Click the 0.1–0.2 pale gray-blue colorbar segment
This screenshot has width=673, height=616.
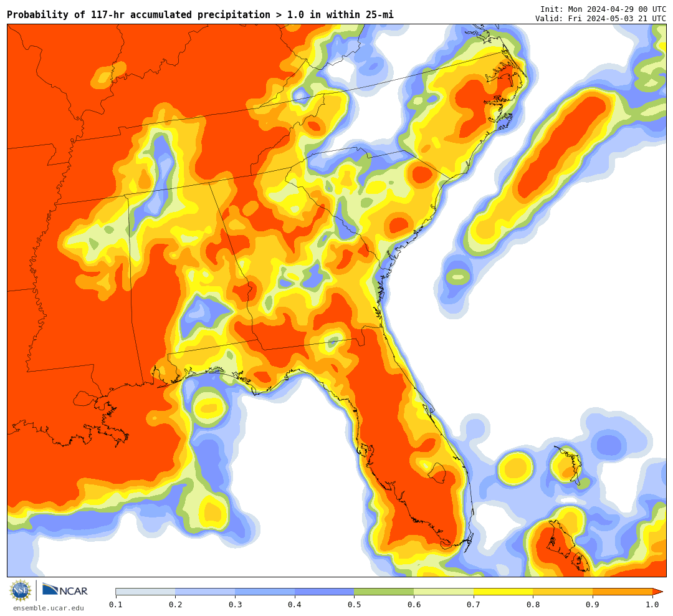[145, 592]
